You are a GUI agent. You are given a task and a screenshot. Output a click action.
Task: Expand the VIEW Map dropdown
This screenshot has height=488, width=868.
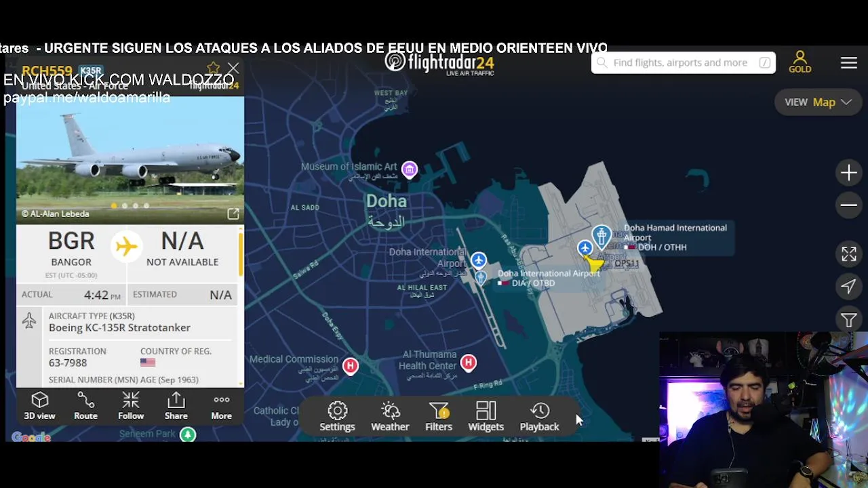(818, 102)
